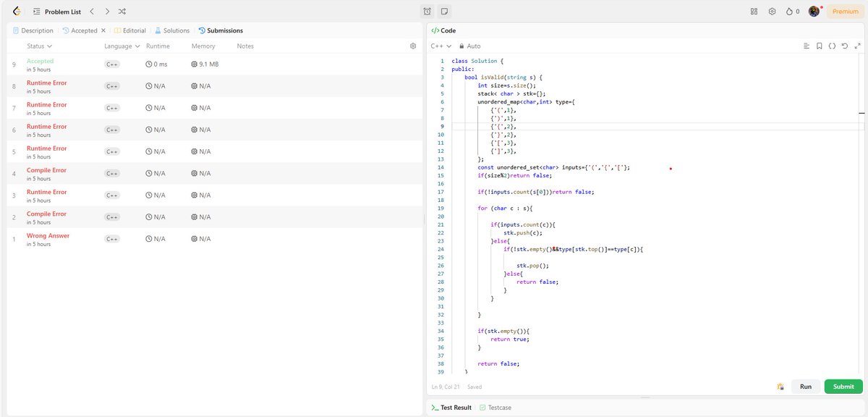The width and height of the screenshot is (868, 417).
Task: Start the timer with the alarm clock icon
Action: (x=427, y=11)
